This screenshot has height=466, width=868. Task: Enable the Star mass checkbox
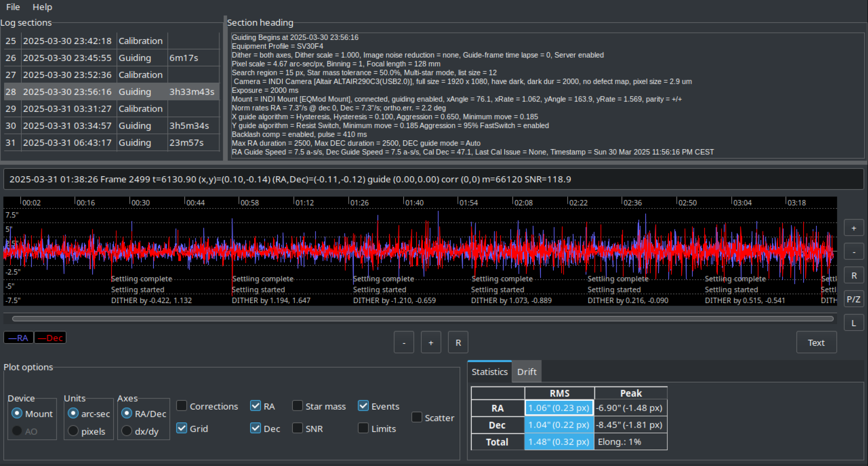[298, 406]
